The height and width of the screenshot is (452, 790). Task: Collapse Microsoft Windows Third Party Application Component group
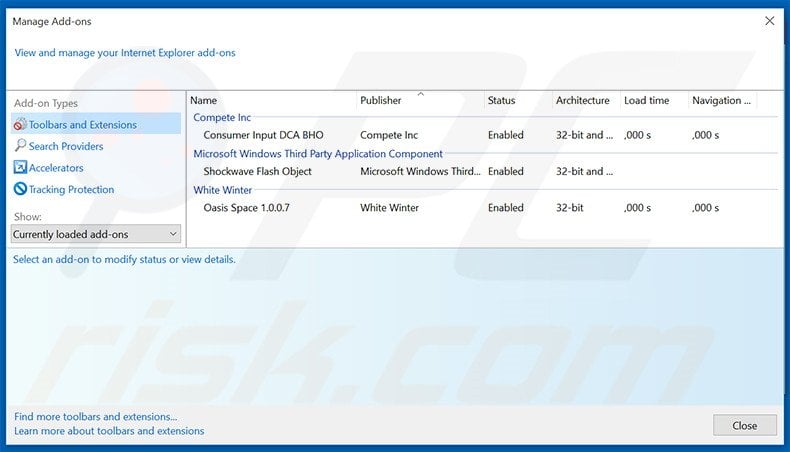tap(317, 154)
